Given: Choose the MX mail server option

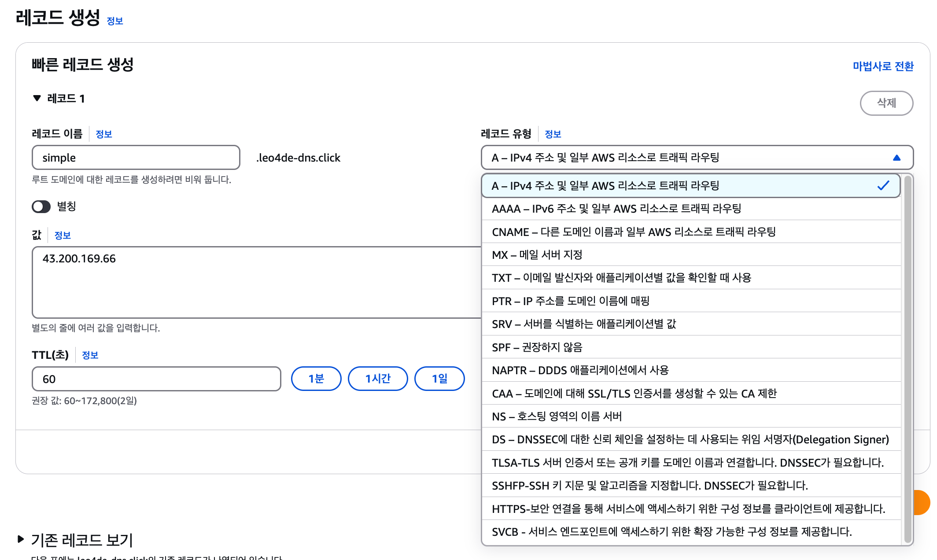Looking at the screenshot, I should (x=537, y=255).
